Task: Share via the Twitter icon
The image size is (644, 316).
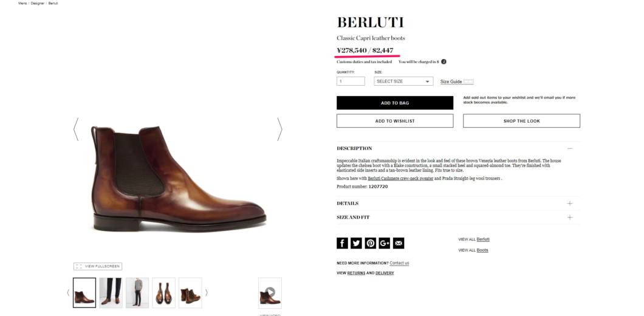Action: coord(356,243)
